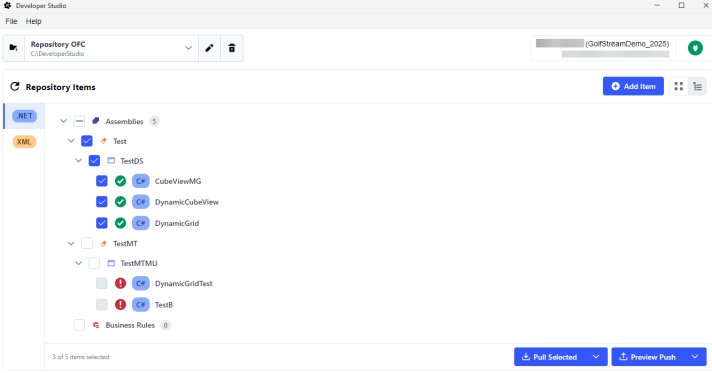Open the Help menu

click(34, 21)
